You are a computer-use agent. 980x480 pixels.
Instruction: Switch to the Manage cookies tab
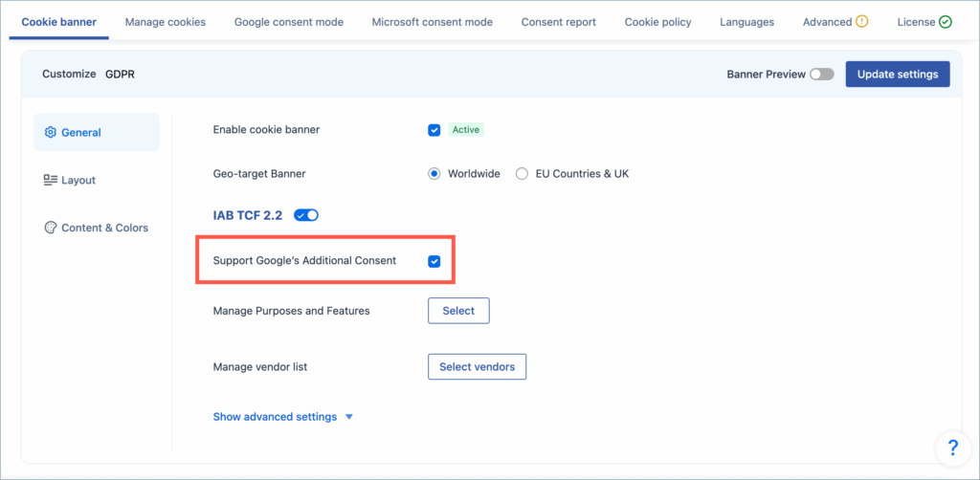coord(165,22)
